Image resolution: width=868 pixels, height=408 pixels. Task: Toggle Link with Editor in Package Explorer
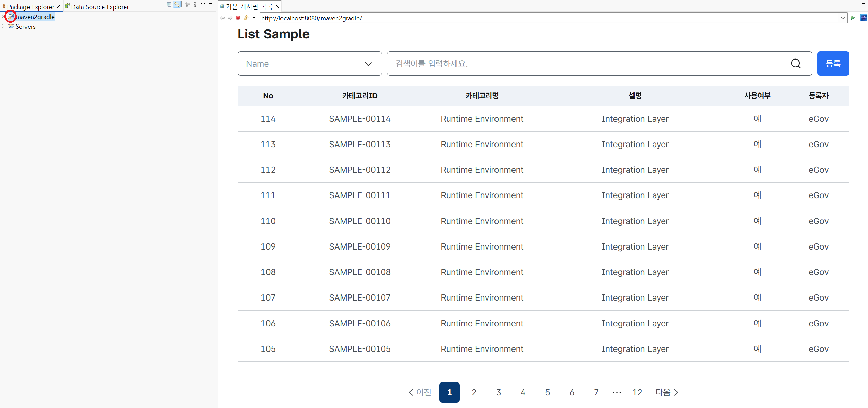pos(177,4)
